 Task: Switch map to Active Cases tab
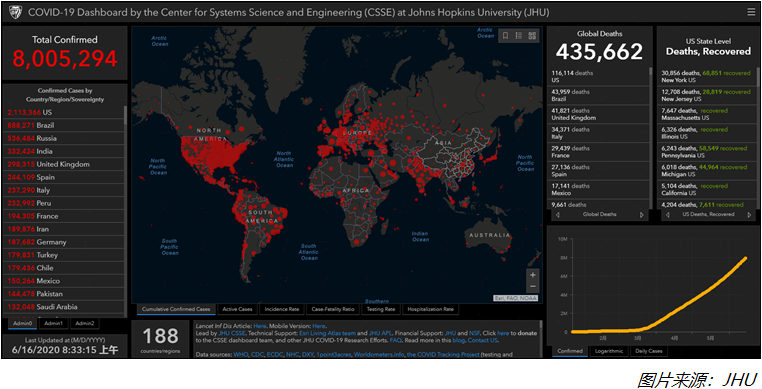coord(238,309)
